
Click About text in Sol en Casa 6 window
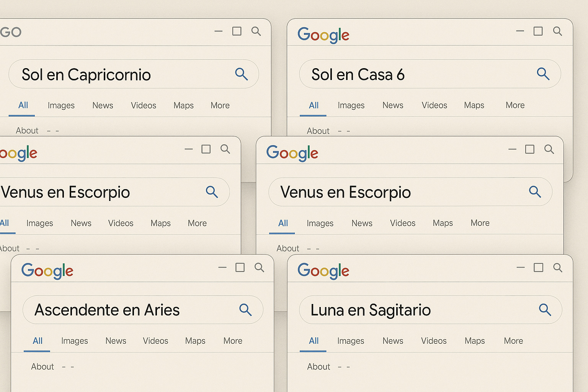pyautogui.click(x=318, y=131)
